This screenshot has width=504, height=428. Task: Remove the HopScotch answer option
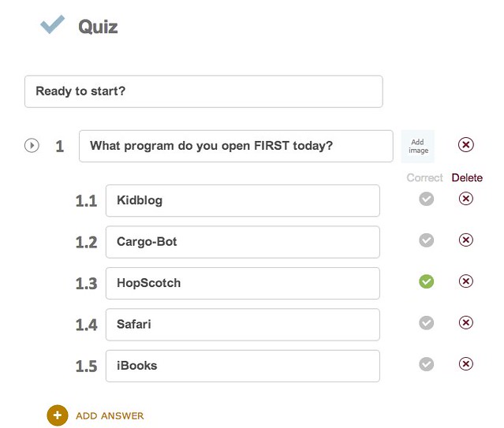coord(466,281)
